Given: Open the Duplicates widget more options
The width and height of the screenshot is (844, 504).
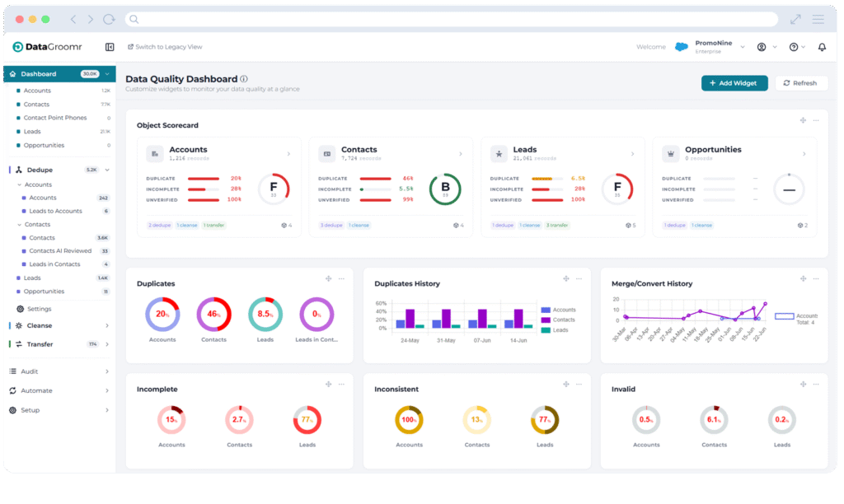Looking at the screenshot, I should [341, 278].
